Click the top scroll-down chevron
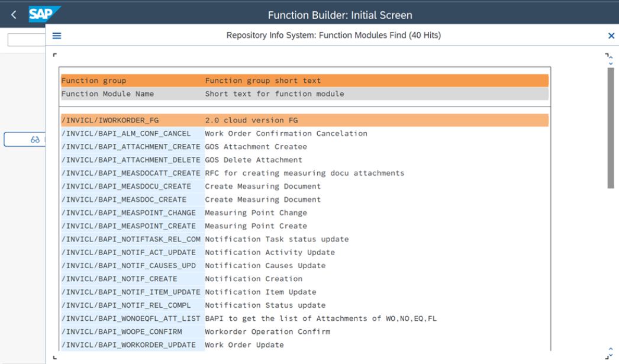The height and width of the screenshot is (364, 619). [x=611, y=63]
